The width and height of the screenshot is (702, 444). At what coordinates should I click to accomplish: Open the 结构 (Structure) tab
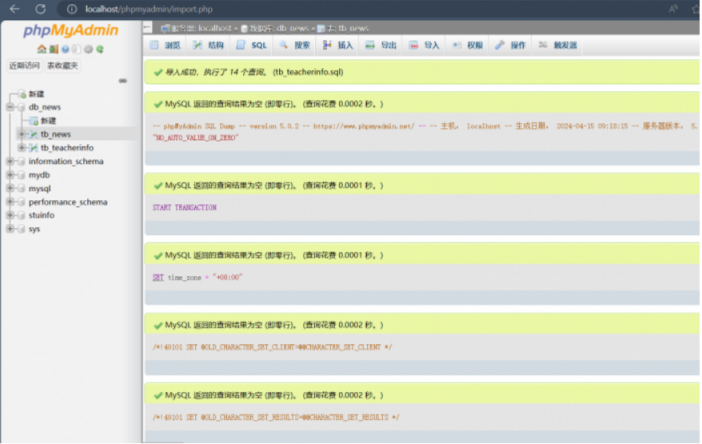[x=208, y=45]
